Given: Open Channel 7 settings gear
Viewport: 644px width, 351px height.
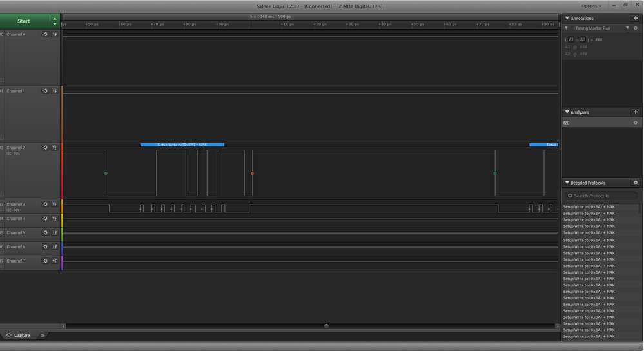Looking at the screenshot, I should (45, 261).
